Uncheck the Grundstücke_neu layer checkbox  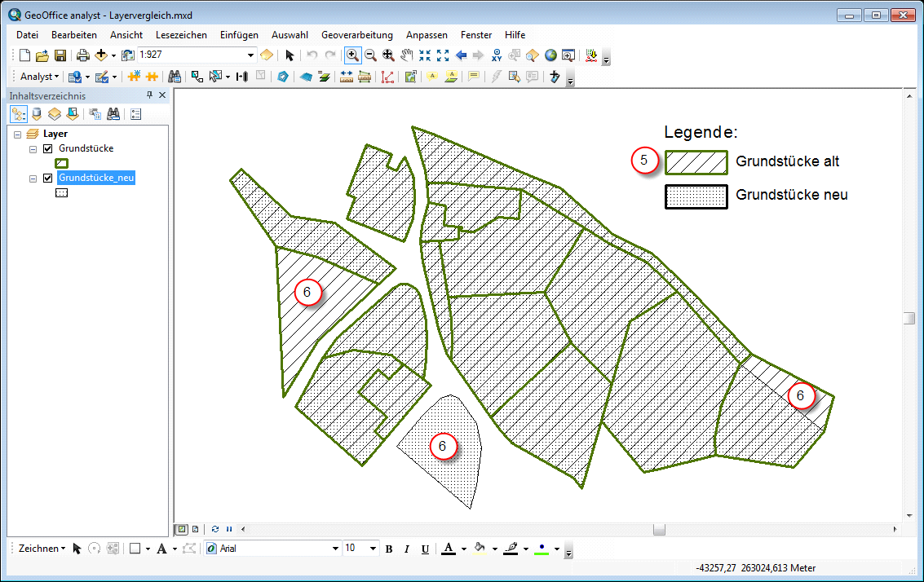click(47, 179)
